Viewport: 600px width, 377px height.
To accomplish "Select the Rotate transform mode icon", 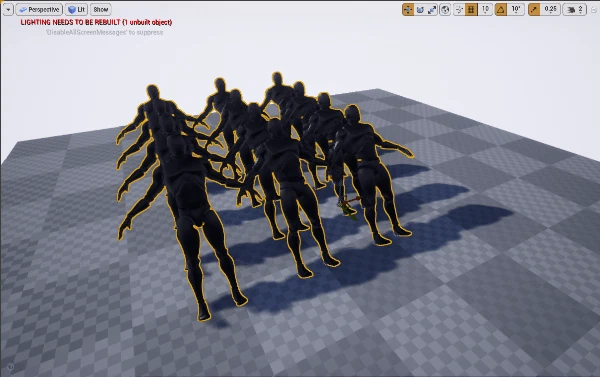I will pyautogui.click(x=420, y=10).
